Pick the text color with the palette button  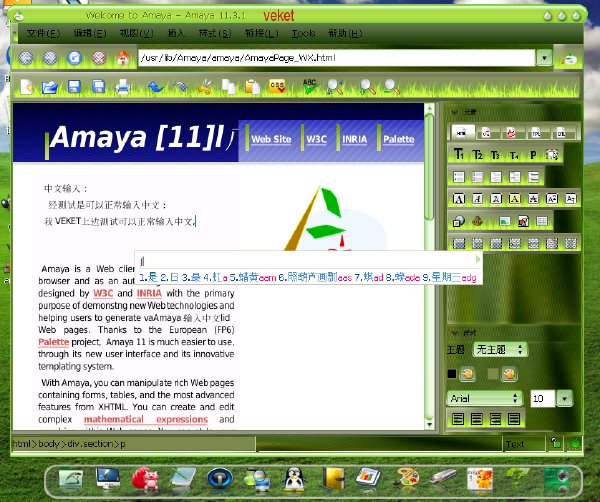coord(467,374)
